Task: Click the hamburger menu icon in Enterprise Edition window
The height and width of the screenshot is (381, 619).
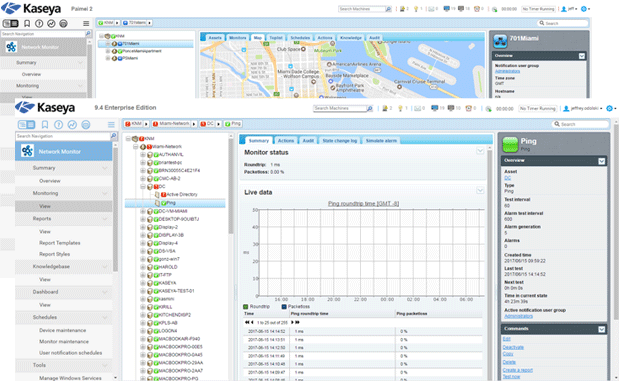Action: pos(111,125)
